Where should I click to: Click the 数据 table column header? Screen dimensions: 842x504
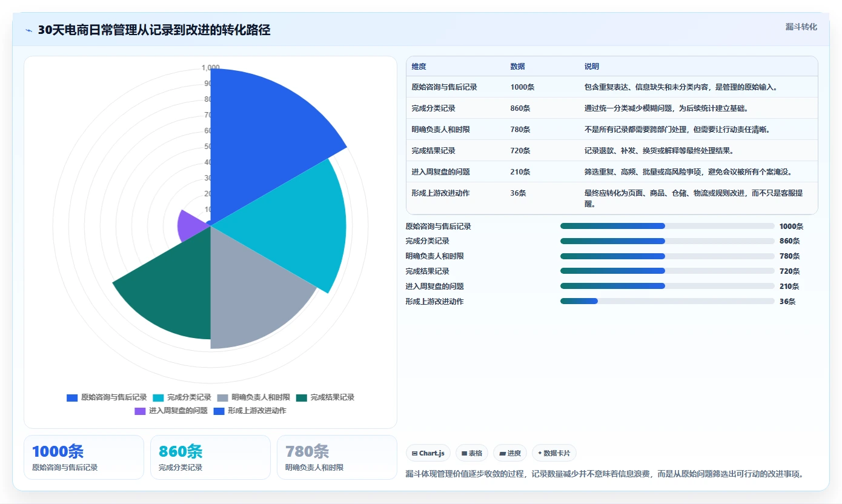click(x=518, y=67)
